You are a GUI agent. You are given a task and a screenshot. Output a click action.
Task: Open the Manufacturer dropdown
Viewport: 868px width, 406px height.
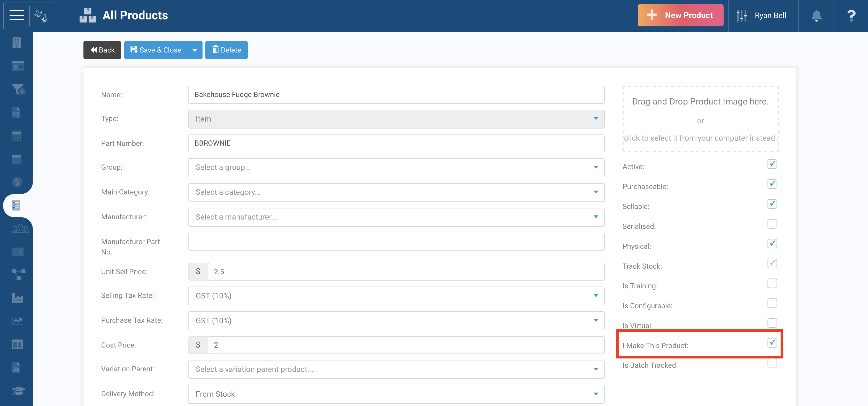(x=396, y=217)
